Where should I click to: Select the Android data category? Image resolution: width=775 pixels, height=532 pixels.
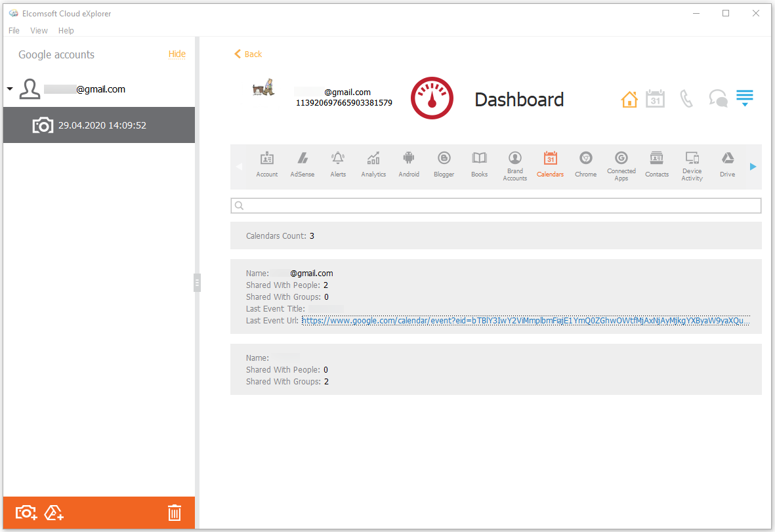tap(408, 165)
